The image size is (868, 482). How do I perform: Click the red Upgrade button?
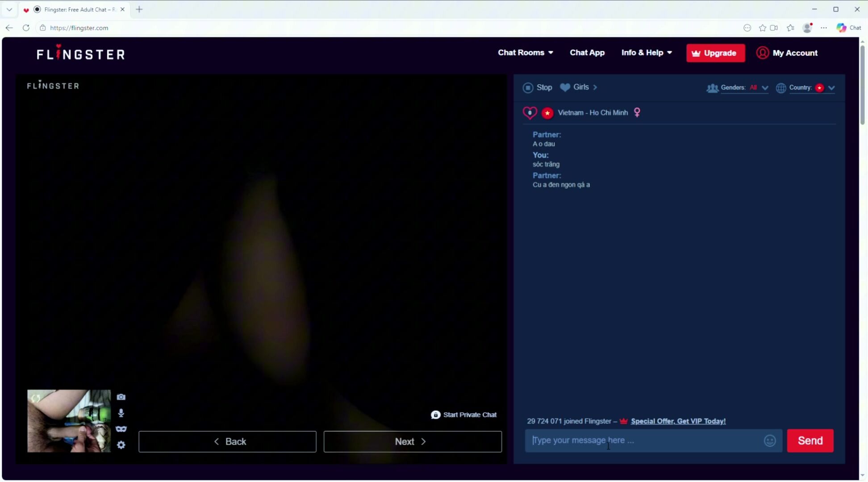[x=715, y=53]
